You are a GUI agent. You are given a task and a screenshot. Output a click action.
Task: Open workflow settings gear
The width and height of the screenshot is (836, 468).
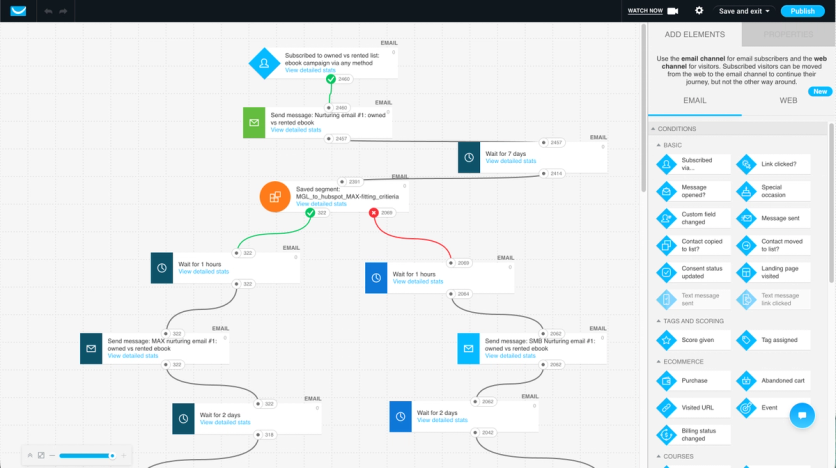(699, 11)
